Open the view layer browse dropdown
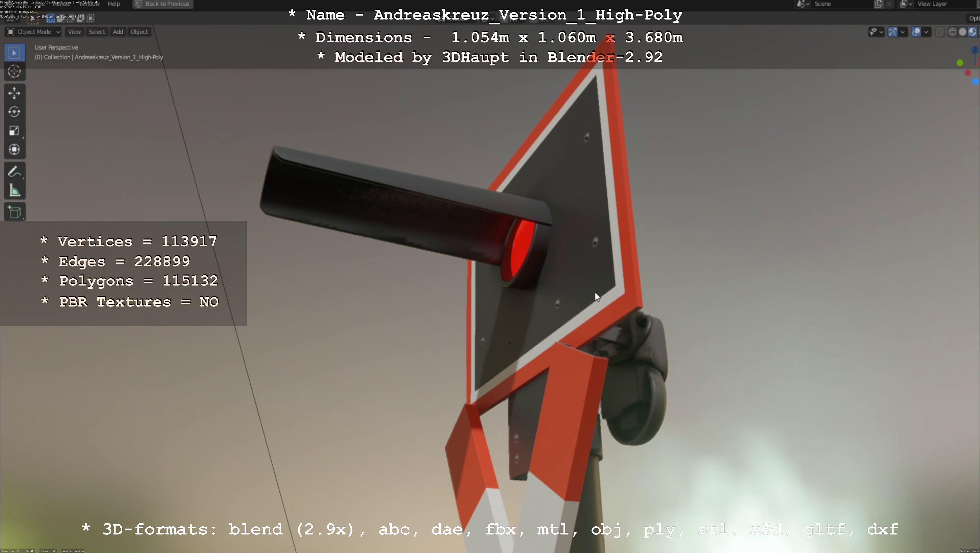The image size is (980, 553). tap(906, 4)
